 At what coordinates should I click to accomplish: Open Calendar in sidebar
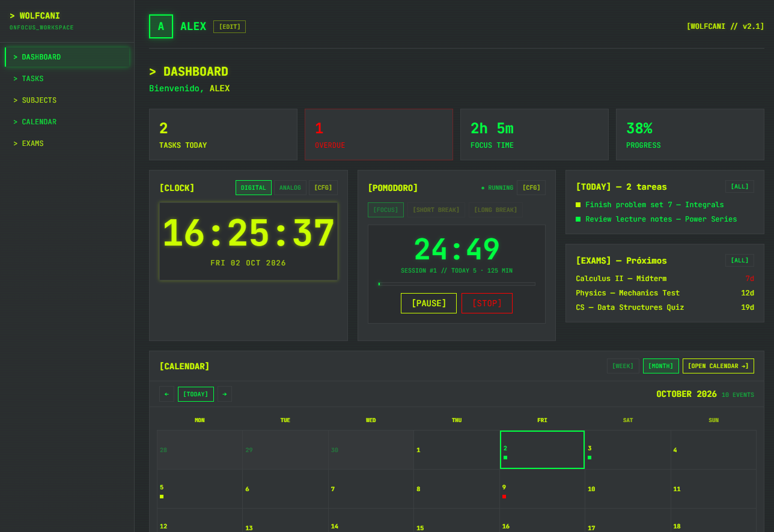(67, 122)
